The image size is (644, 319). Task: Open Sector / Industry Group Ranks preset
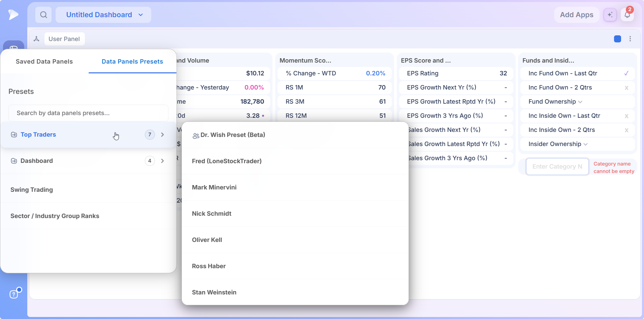click(x=88, y=216)
